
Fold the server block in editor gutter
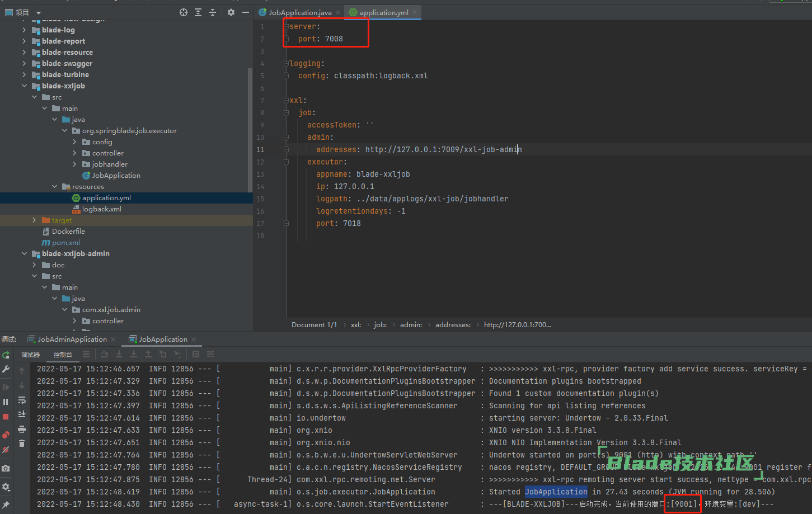pos(286,26)
